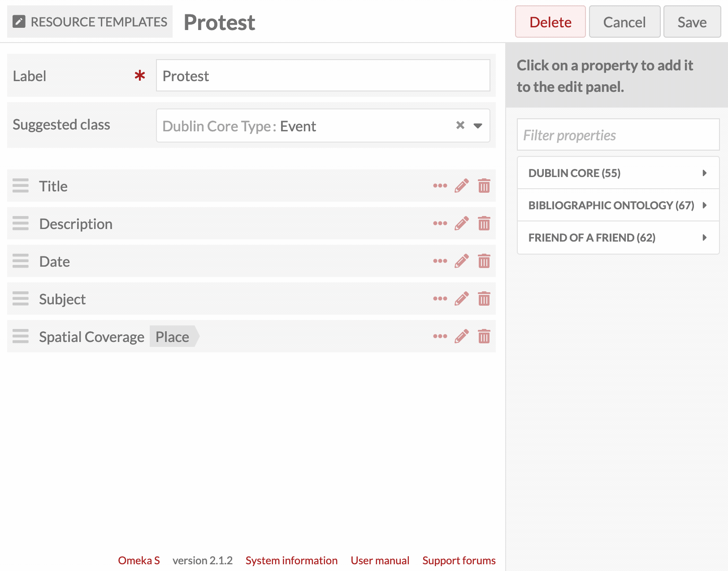
Task: Expand the Friend of a Friend vocabulary
Action: pos(618,238)
